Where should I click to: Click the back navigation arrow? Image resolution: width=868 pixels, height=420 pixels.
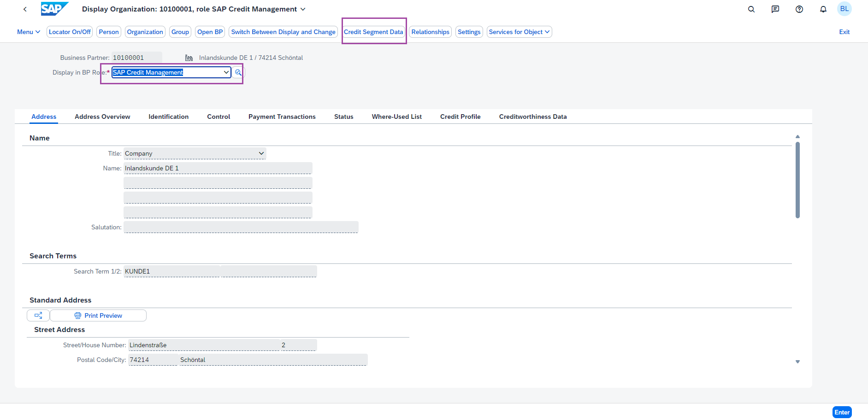coord(25,9)
